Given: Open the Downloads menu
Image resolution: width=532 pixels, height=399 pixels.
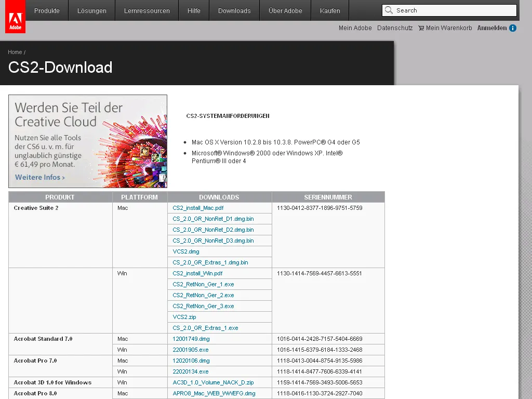Looking at the screenshot, I should pyautogui.click(x=234, y=10).
